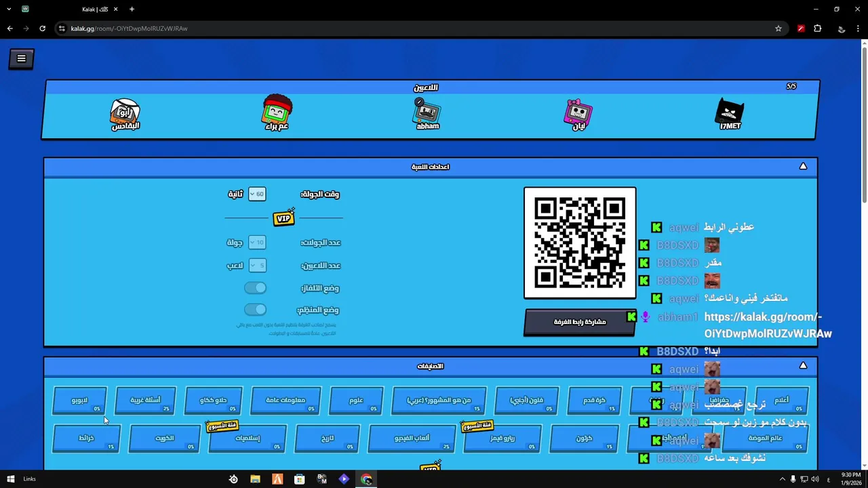Open the volume control in the system tray
Screen dimensions: 868x488
(x=816, y=479)
